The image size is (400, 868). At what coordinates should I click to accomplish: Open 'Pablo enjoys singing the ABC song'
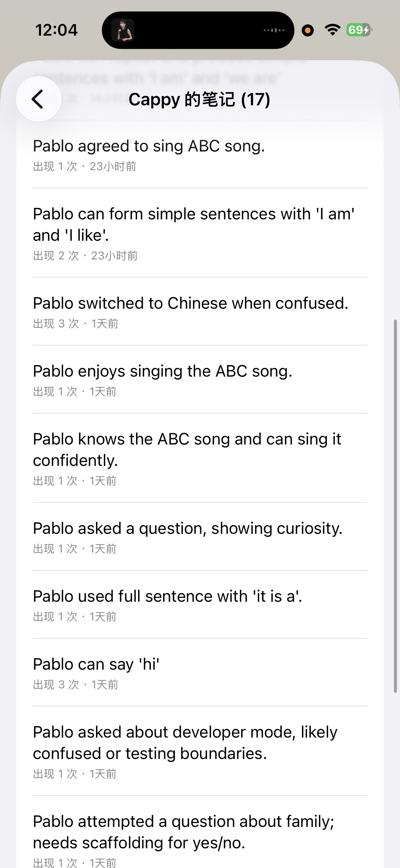pos(200,380)
